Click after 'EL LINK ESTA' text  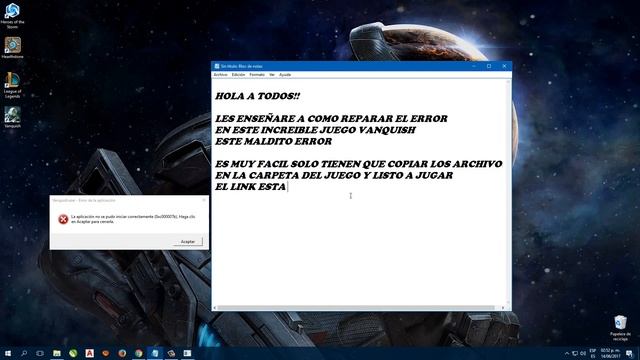(287, 187)
